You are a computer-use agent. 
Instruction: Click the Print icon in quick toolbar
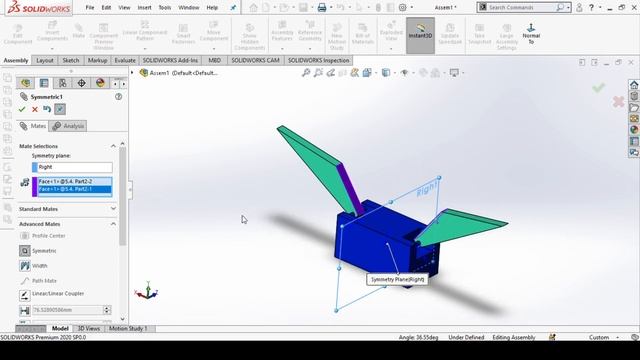coord(322,7)
